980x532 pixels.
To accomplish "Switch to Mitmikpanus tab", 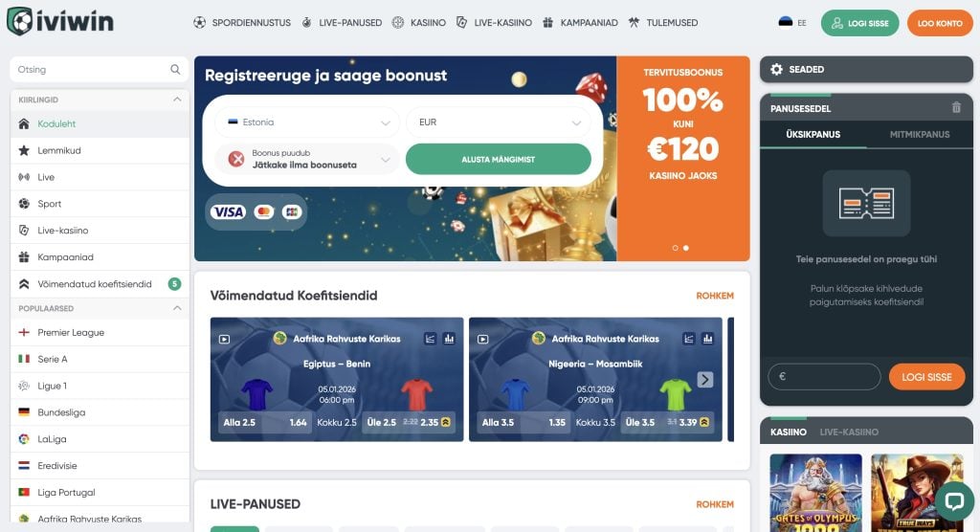I will (x=920, y=134).
